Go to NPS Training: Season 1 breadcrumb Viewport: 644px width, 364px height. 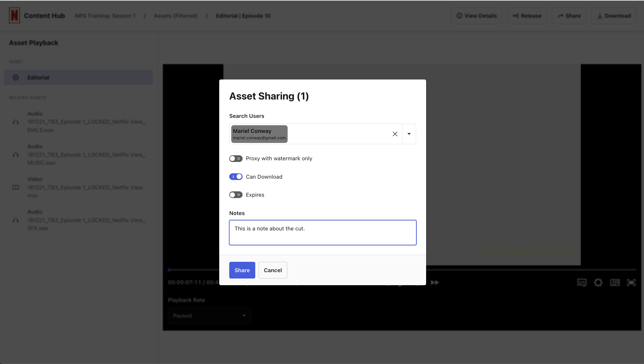[105, 16]
